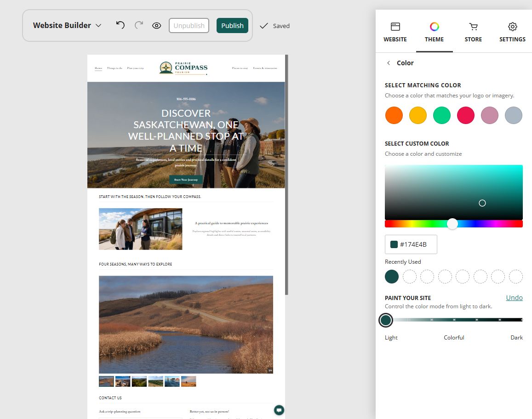The width and height of the screenshot is (532, 419).
Task: Click the visitor centre photo in the preview
Action: [x=140, y=229]
